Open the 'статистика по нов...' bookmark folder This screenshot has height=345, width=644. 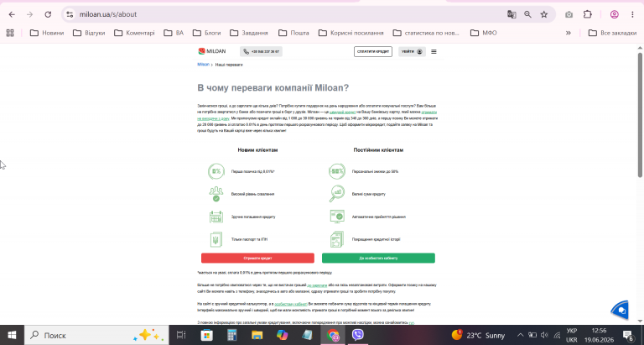(x=426, y=33)
